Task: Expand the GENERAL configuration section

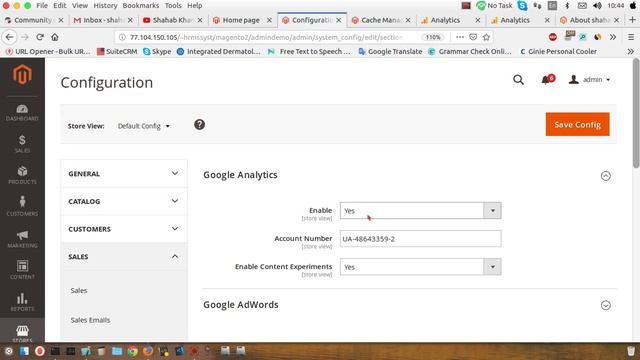Action: point(124,173)
